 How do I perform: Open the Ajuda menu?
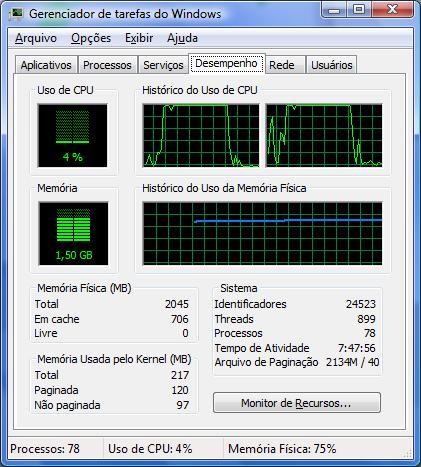(182, 38)
